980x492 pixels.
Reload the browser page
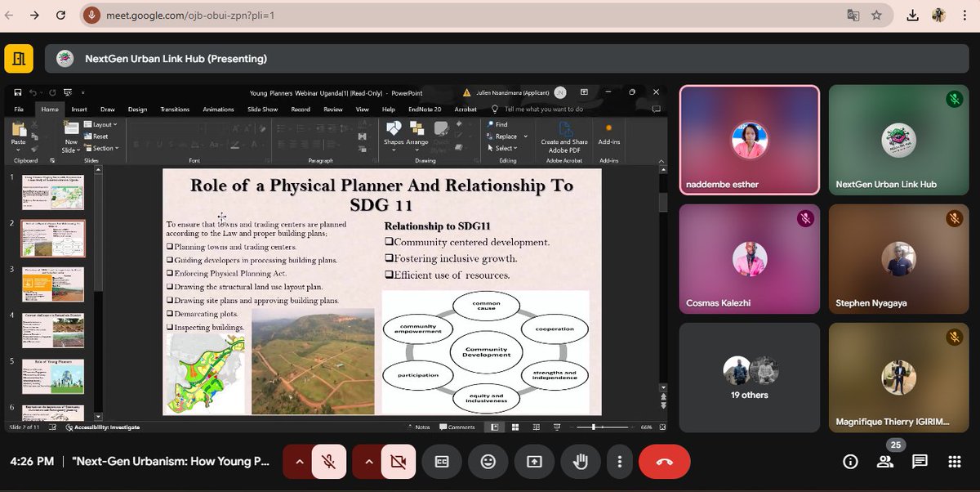coord(60,15)
